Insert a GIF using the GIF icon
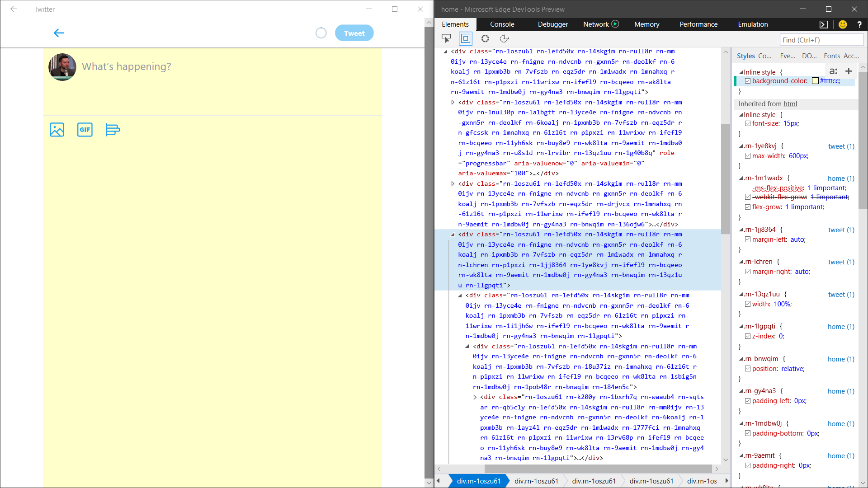868x488 pixels. 85,130
